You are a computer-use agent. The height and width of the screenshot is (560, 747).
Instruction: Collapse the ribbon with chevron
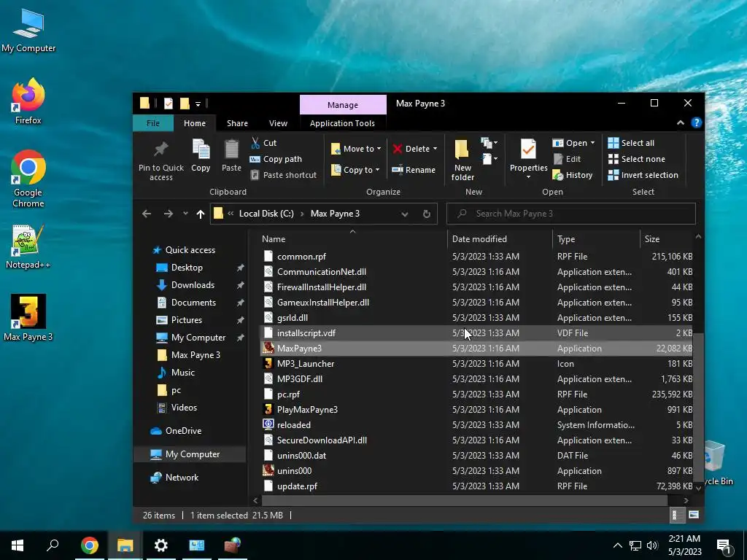click(681, 122)
